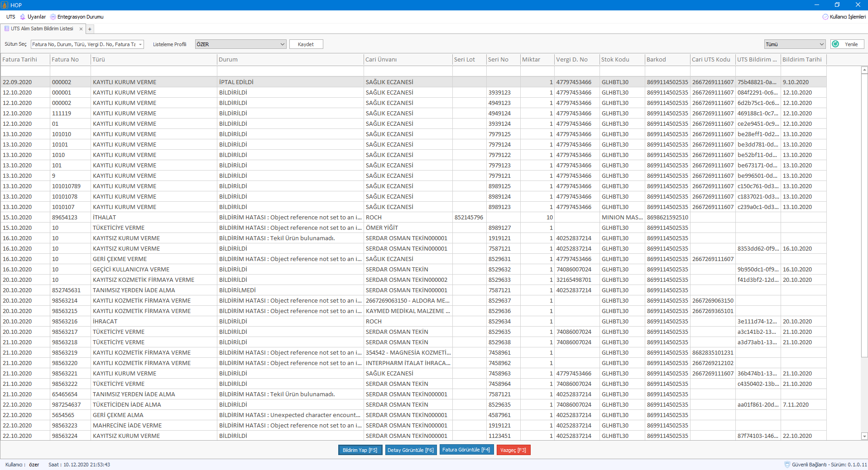The height and width of the screenshot is (470, 868).
Task: Open Kullanıcı İşlemleri menu
Action: pos(848,17)
